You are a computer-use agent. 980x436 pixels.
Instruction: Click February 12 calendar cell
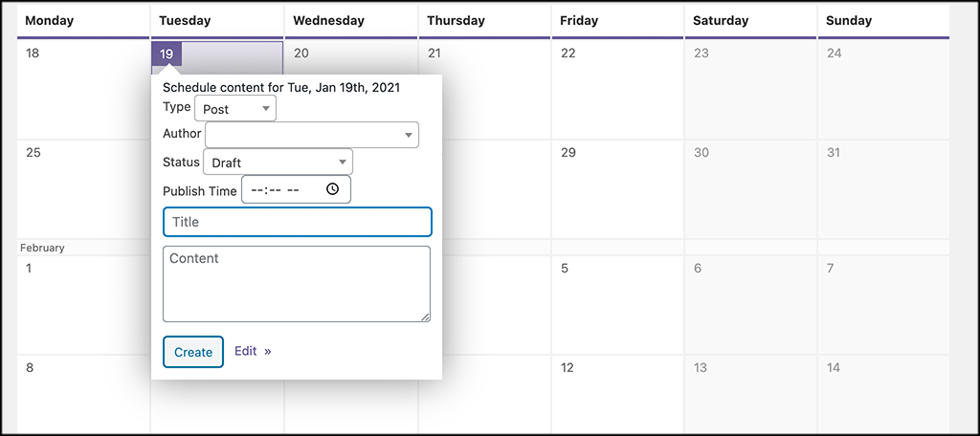click(x=617, y=394)
